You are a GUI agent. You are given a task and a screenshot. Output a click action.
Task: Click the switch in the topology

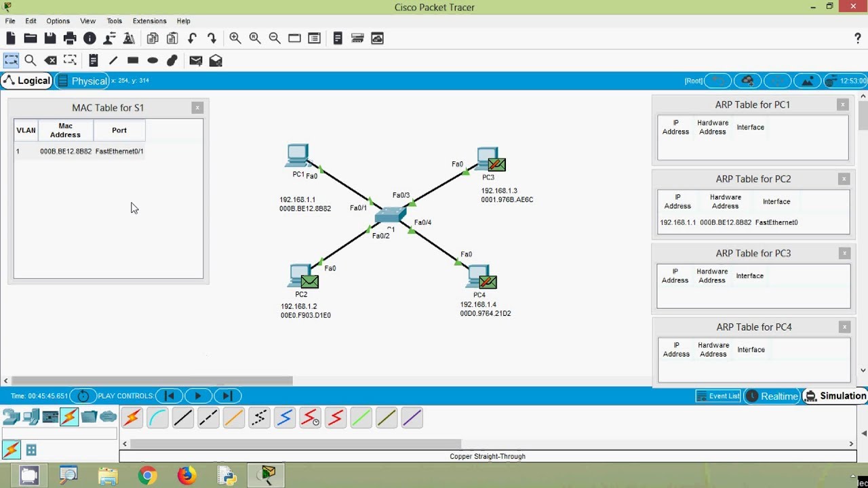[x=390, y=215]
